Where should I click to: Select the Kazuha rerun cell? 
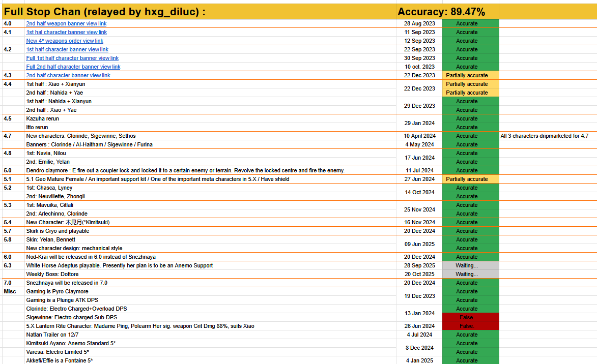(x=210, y=118)
